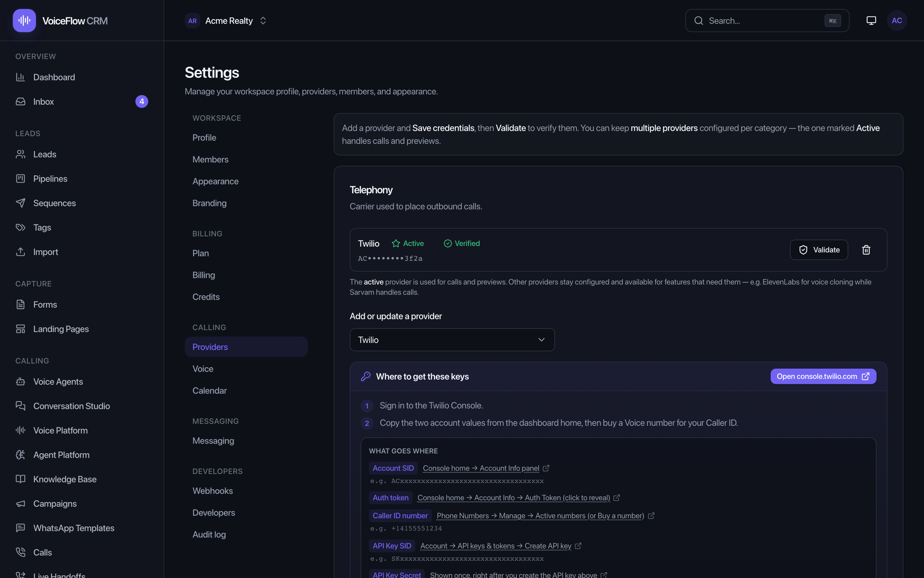Image resolution: width=924 pixels, height=578 pixels.
Task: Click the API Key SID tag label
Action: coord(392,546)
